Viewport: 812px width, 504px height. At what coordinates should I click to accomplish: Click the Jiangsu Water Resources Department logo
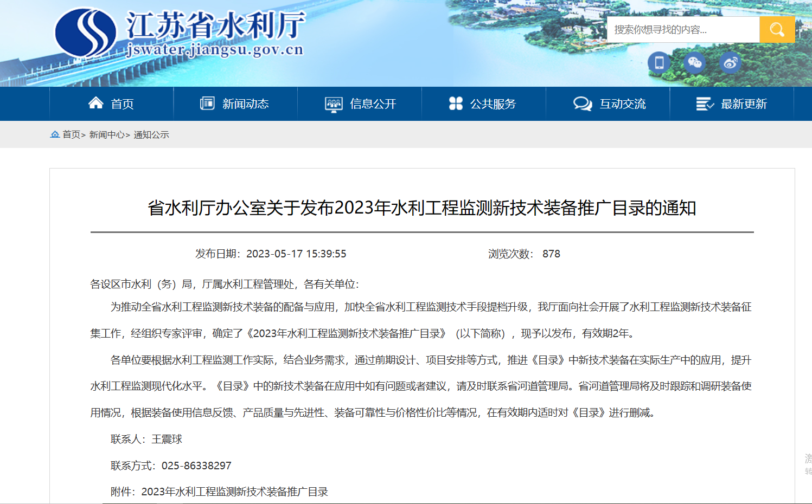[86, 33]
